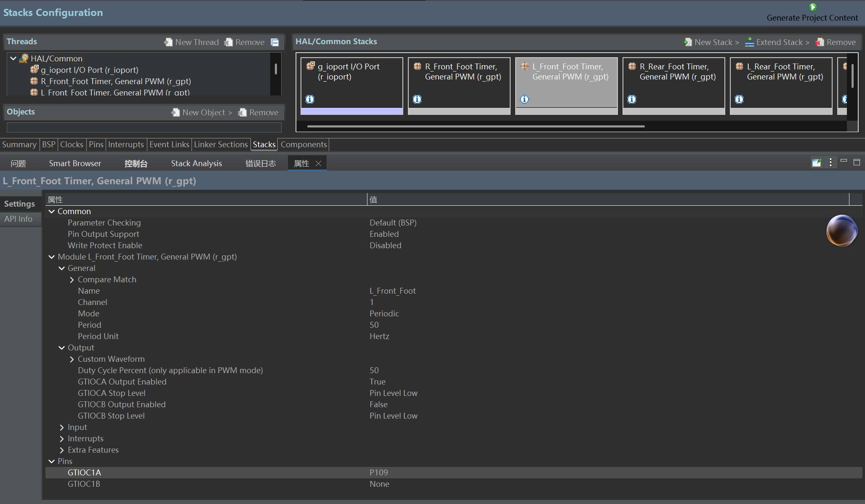This screenshot has width=865, height=504.
Task: Click the collapse-all icon in the Threads header
Action: coord(275,42)
